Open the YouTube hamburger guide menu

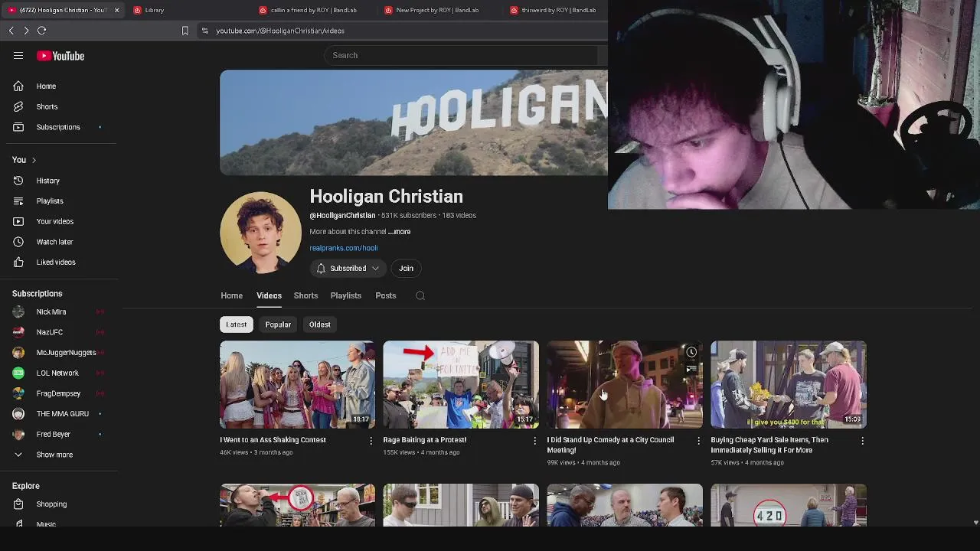pos(18,56)
